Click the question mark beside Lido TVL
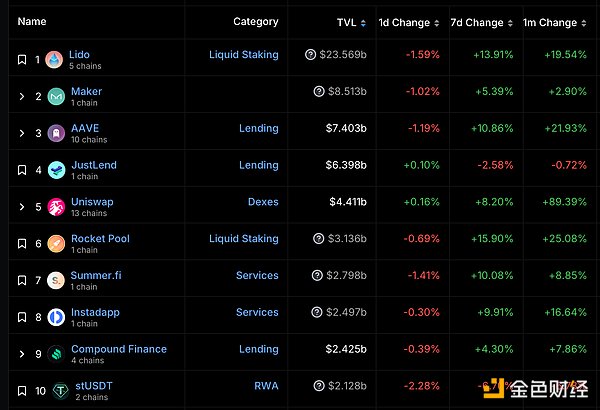Screen dimensions: 600x410 [x=310, y=55]
